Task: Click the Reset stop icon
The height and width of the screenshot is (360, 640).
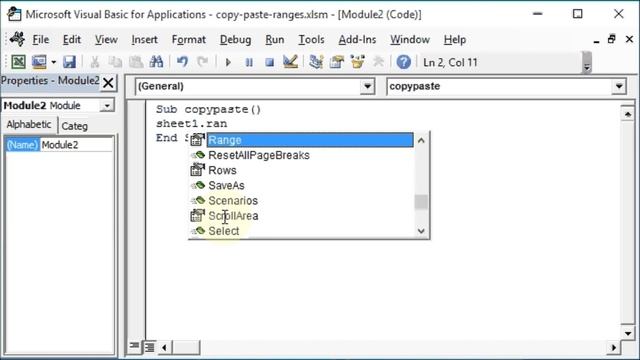Action: point(269,62)
